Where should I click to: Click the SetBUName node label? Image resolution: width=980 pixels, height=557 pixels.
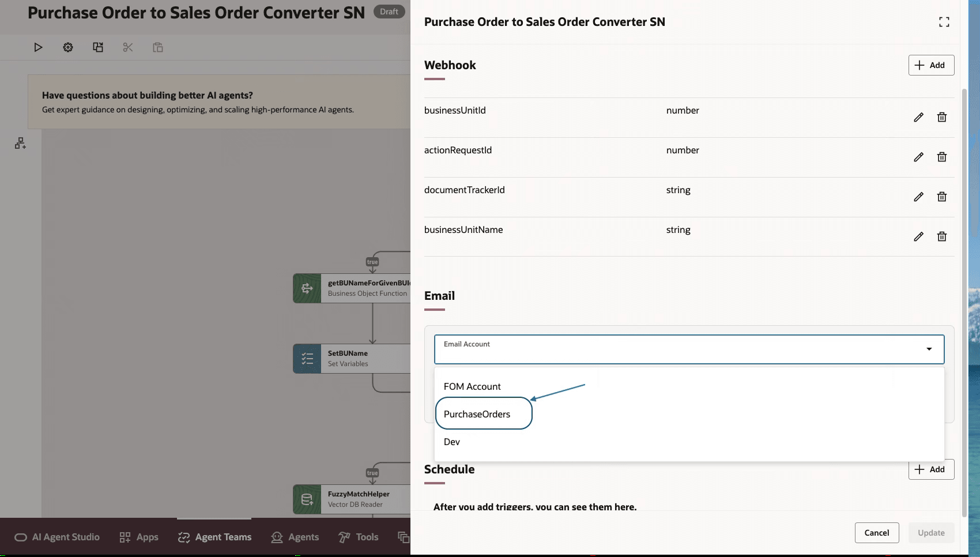(348, 353)
